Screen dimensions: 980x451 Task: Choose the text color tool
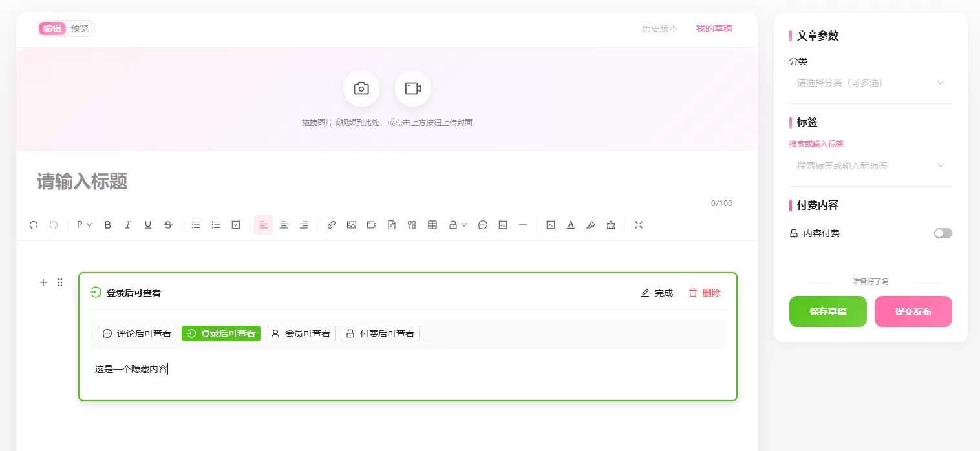(x=571, y=225)
